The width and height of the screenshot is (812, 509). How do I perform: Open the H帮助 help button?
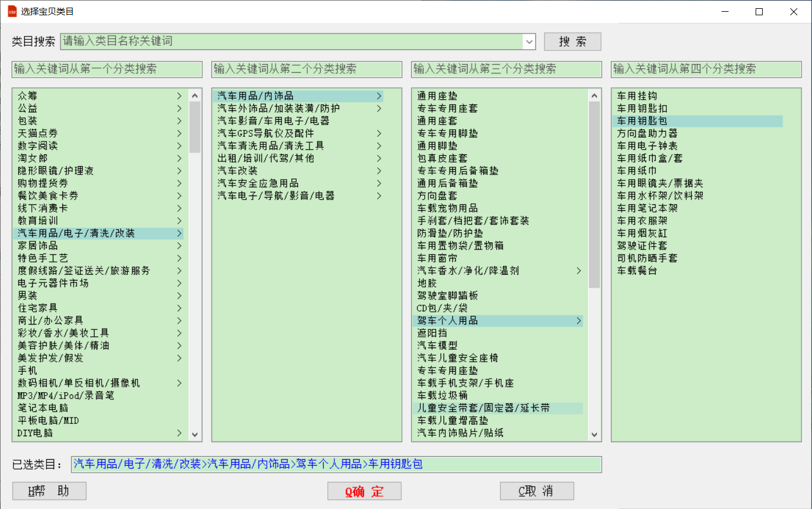[49, 491]
